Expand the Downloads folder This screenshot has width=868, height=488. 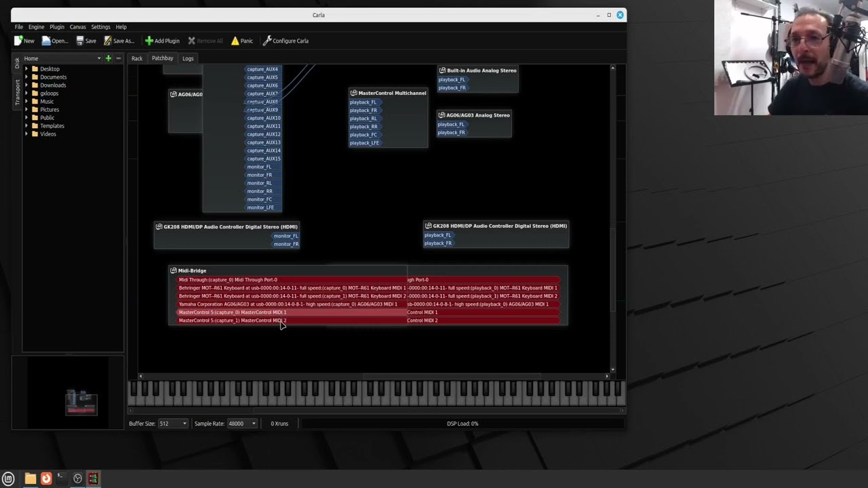(x=26, y=85)
